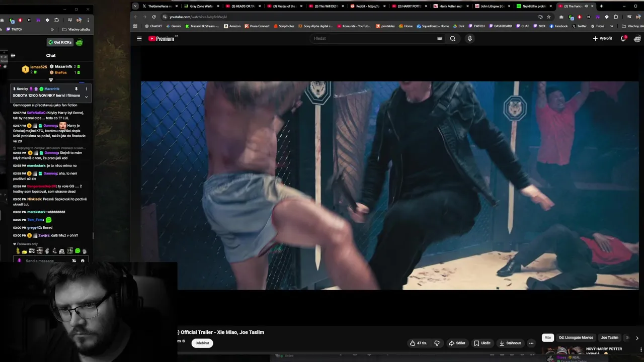Image resolution: width=644 pixels, height=362 pixels.
Task: Open the YouTube hamburger guide menu
Action: pos(139,38)
